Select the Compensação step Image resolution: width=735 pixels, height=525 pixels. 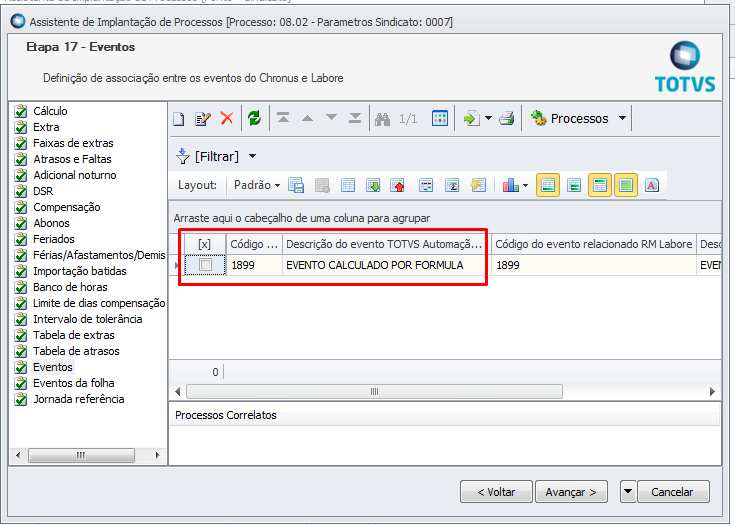(x=67, y=207)
